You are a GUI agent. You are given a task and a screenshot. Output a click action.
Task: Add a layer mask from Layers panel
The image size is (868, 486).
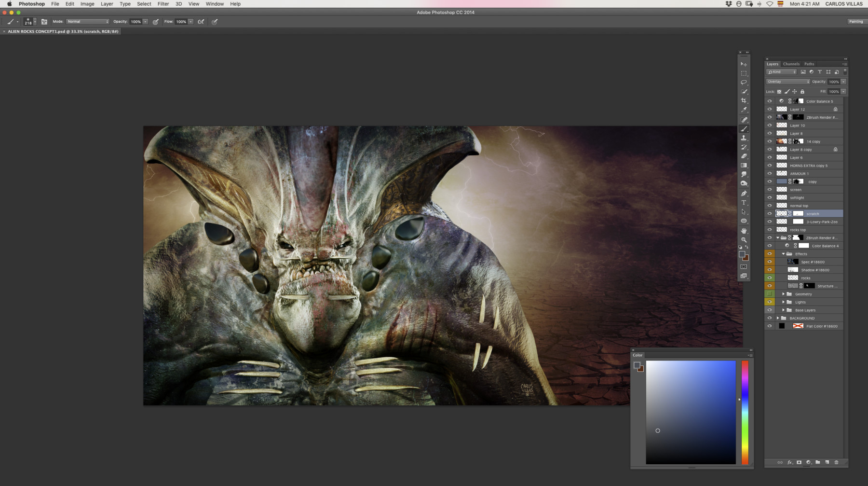pos(799,462)
